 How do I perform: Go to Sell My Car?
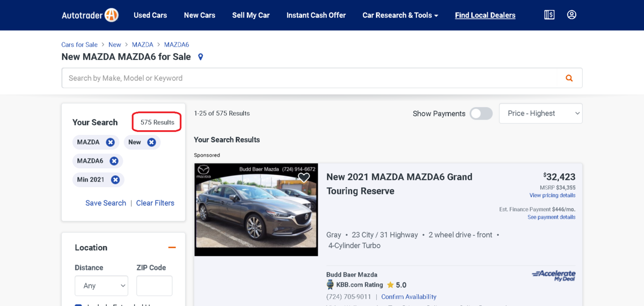(251, 15)
